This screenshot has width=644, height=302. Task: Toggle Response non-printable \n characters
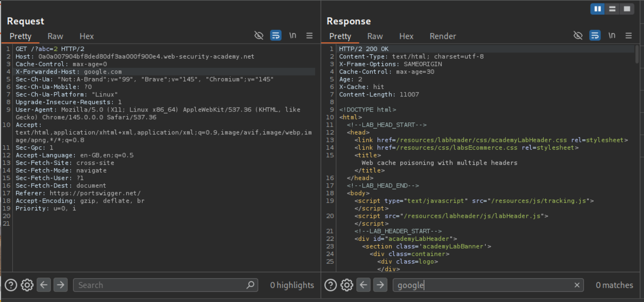[x=612, y=36]
